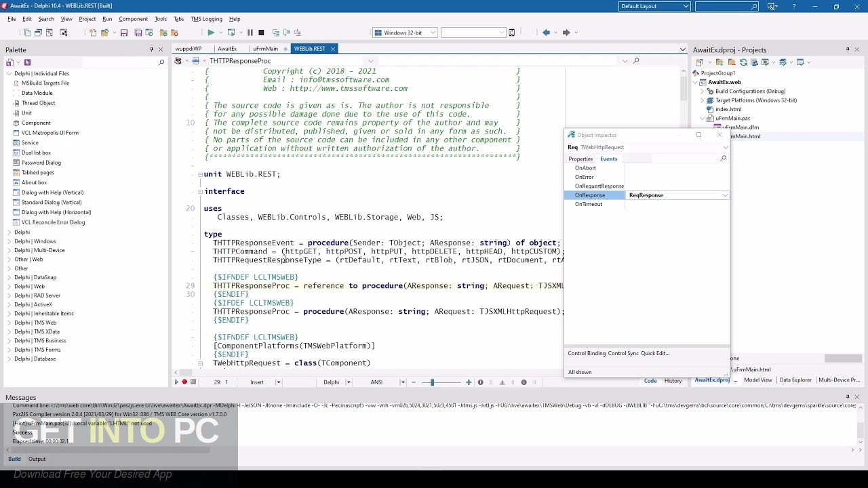
Task: Click the Help question mark in title bar
Action: tap(794, 7)
